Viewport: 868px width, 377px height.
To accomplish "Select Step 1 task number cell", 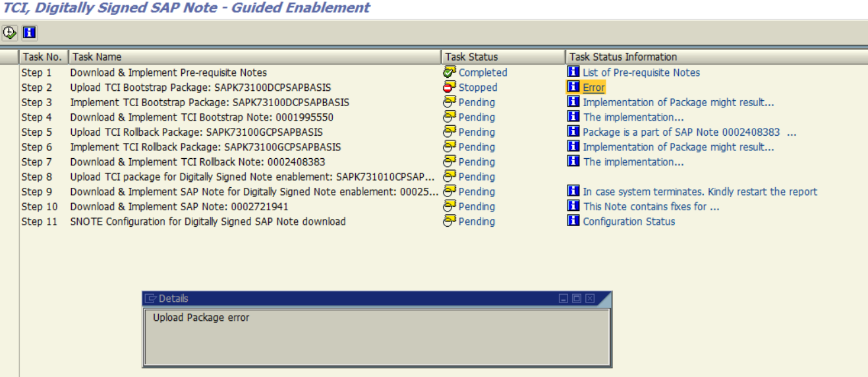I will tap(36, 72).
